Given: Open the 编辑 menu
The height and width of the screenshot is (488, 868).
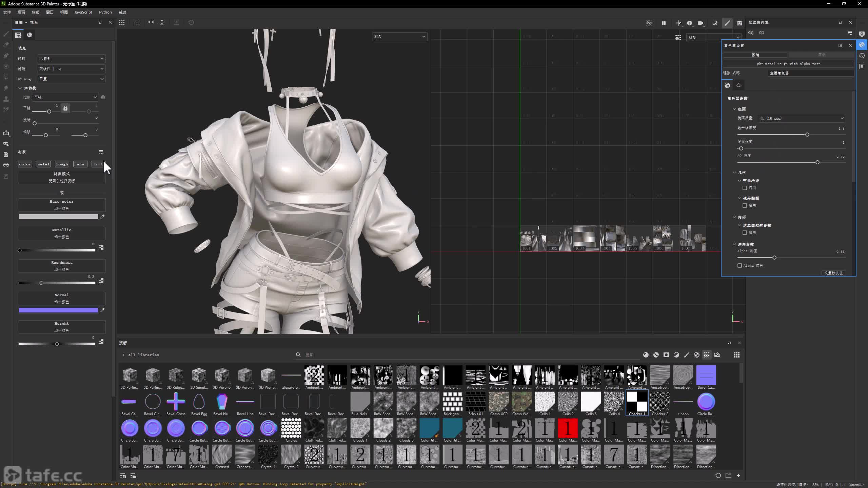Looking at the screenshot, I should pyautogui.click(x=21, y=12).
